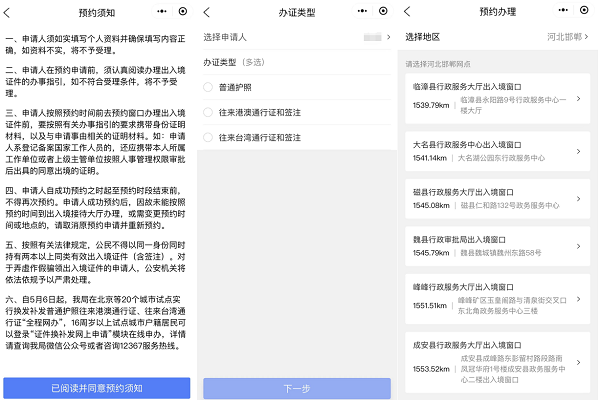Click distance 1553.52km text
600x400 pixels.
click(x=431, y=369)
